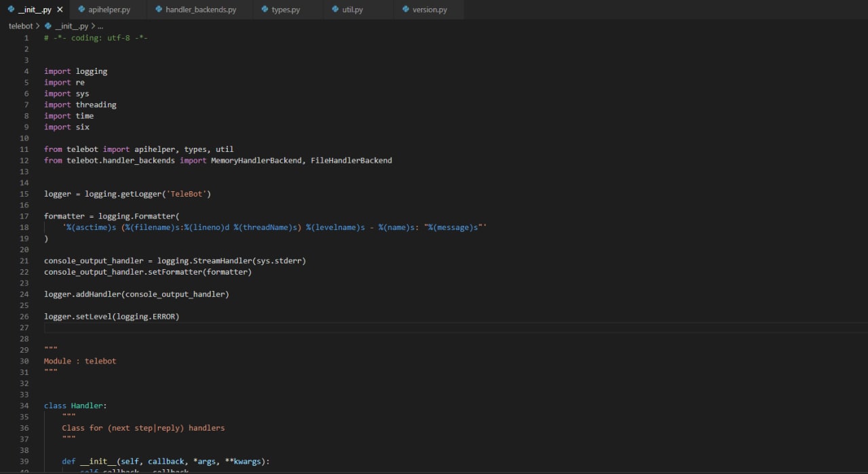Click the 'import sys' statement
Image resolution: width=868 pixels, height=474 pixels.
click(66, 94)
